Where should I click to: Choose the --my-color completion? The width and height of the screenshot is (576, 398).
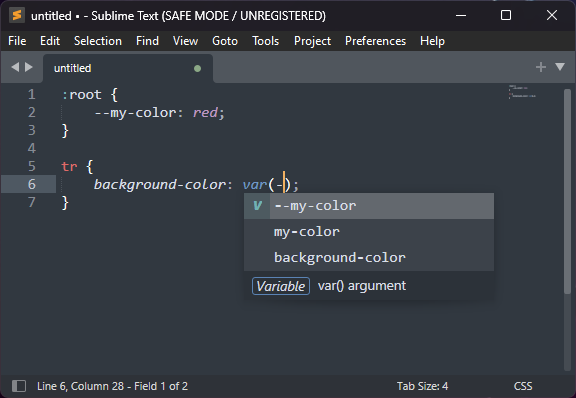(x=369, y=206)
